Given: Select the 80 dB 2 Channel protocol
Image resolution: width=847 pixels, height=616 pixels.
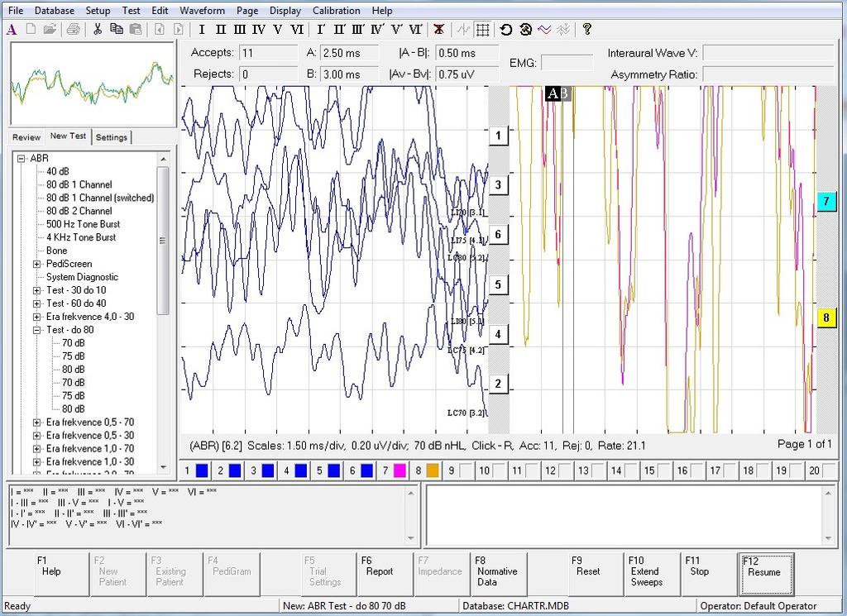Looking at the screenshot, I should click(79, 211).
